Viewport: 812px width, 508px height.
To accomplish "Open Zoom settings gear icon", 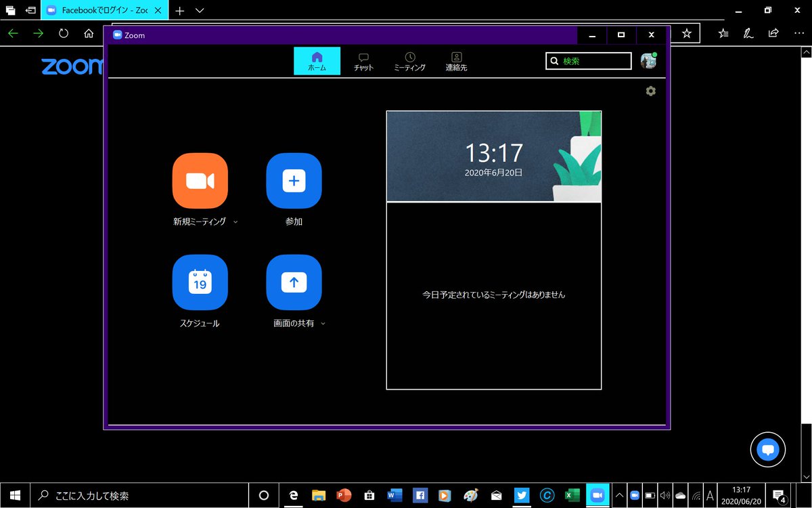I will pyautogui.click(x=651, y=91).
